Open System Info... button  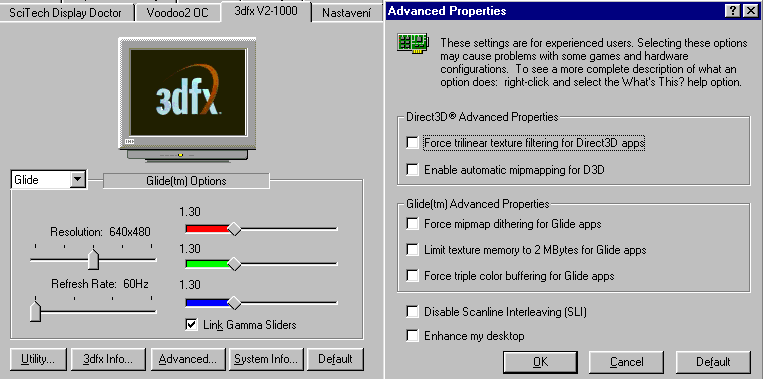click(x=266, y=360)
